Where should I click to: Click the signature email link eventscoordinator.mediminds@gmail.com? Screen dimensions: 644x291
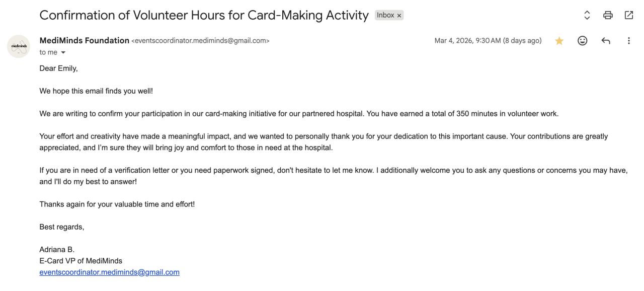tap(109, 272)
